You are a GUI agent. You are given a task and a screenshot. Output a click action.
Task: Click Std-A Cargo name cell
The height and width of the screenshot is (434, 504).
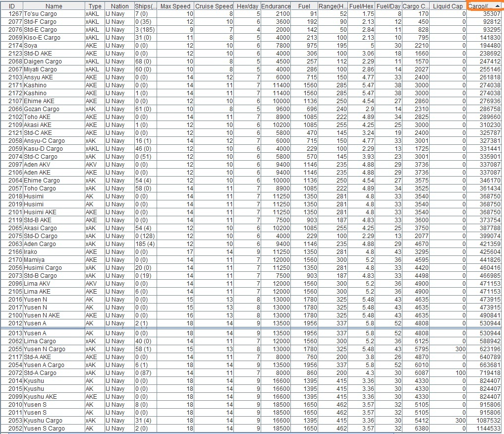pos(54,373)
